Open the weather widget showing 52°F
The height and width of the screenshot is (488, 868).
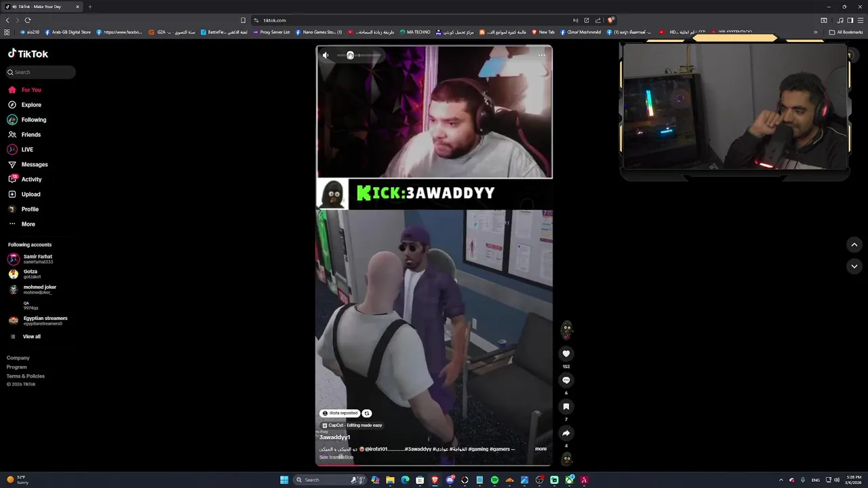coord(17,480)
